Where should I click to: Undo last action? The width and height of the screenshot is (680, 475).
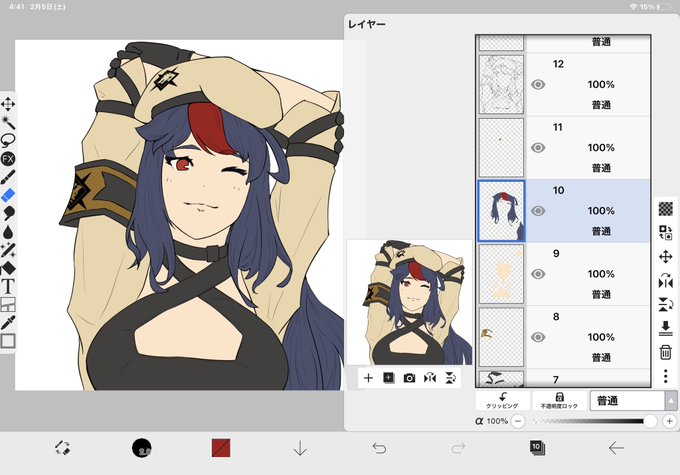(379, 448)
